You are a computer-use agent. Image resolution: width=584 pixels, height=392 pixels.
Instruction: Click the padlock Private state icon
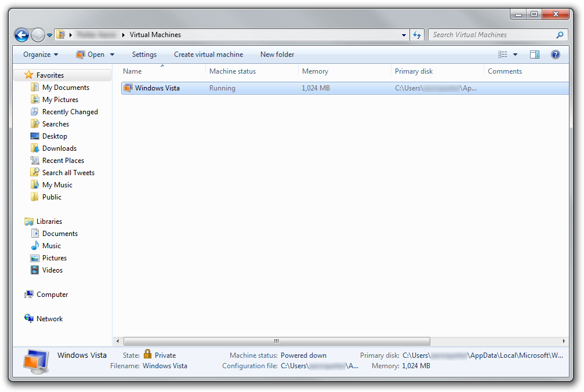click(148, 354)
